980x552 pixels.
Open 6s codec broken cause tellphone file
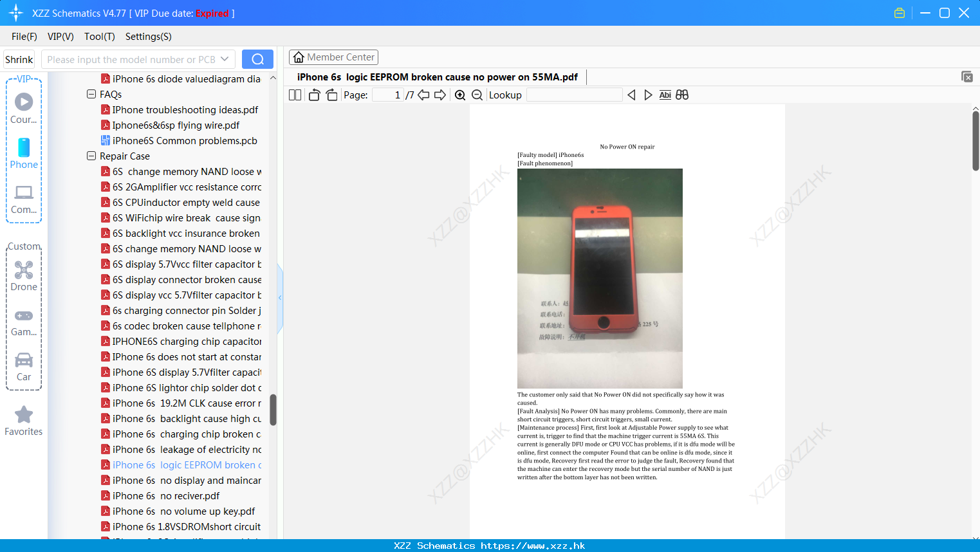[x=181, y=326]
